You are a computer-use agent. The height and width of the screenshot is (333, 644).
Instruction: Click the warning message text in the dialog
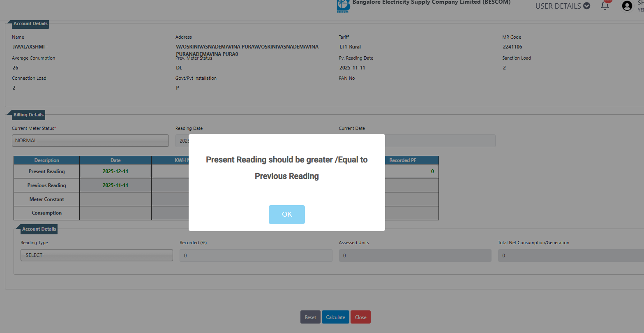point(287,168)
